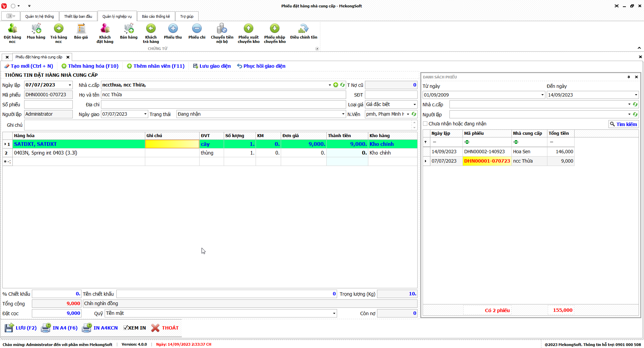644x348 pixels.
Task: Pin the Danh sách phiếu panel
Action: tap(629, 77)
